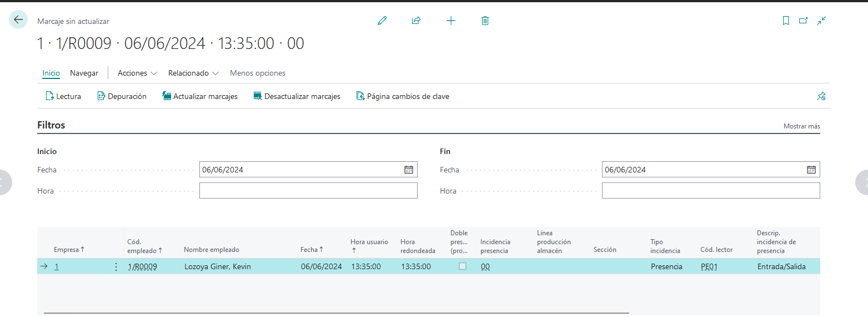Screen dimensions: 868x317
Task: Click the back arrow button
Action: tap(18, 20)
